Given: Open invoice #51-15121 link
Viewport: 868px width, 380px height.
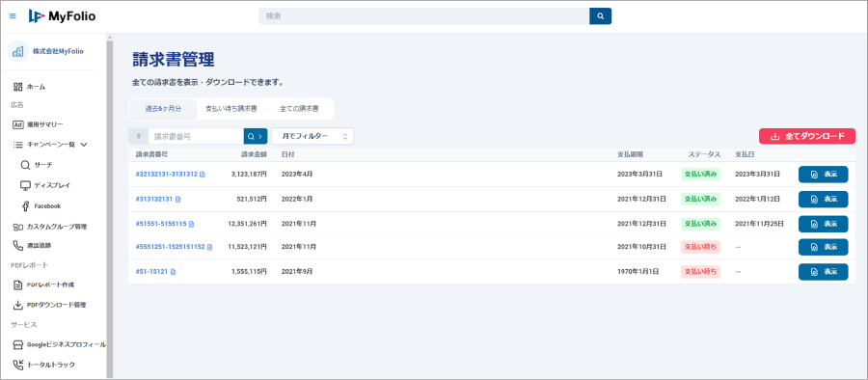Looking at the screenshot, I should point(152,271).
